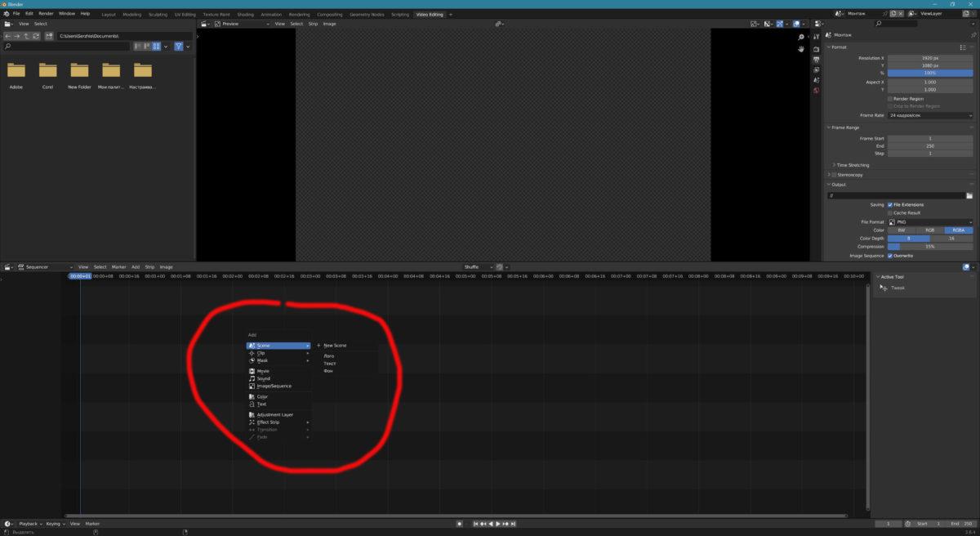
Task: Switch to the Compositing workspace tab
Action: coord(330,14)
